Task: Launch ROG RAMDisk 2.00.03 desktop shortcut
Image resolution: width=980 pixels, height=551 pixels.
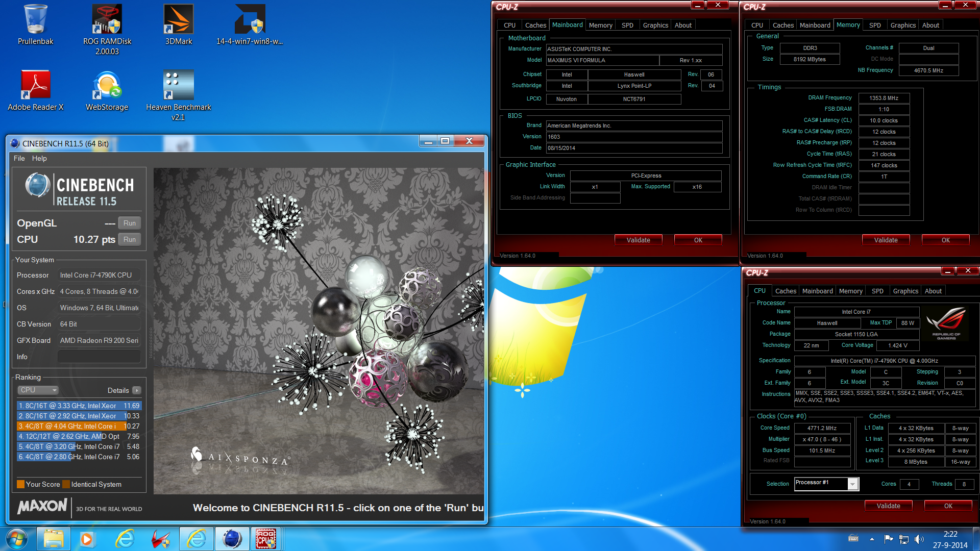Action: [x=107, y=30]
